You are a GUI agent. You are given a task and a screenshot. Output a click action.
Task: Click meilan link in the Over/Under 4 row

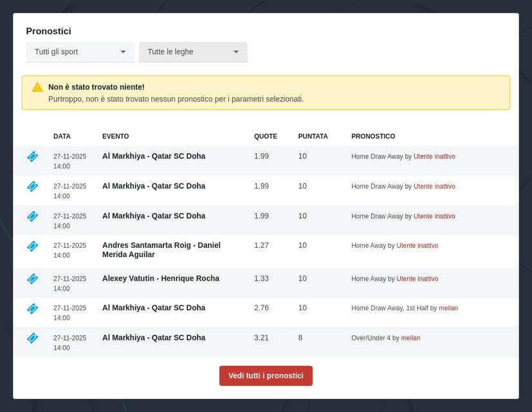pos(410,338)
